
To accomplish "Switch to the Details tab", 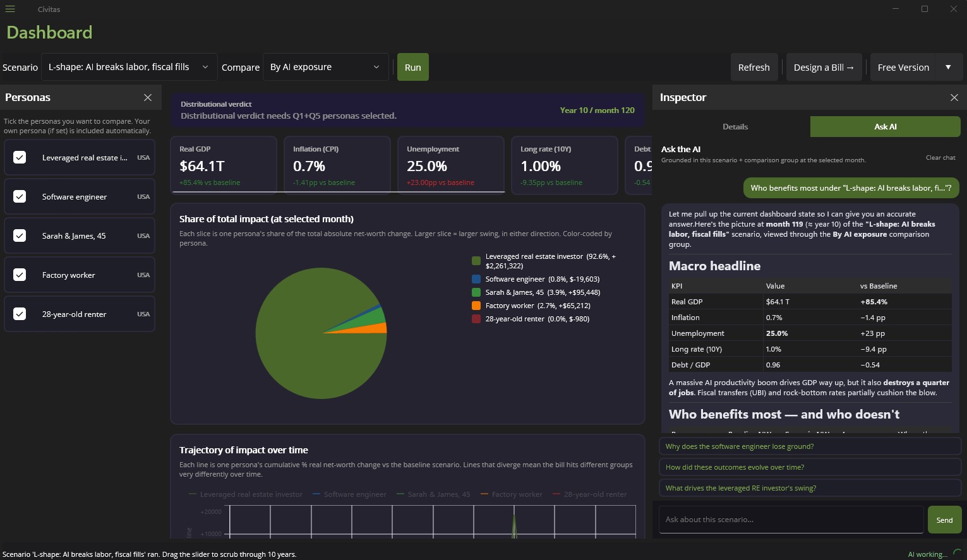I will tap(735, 126).
